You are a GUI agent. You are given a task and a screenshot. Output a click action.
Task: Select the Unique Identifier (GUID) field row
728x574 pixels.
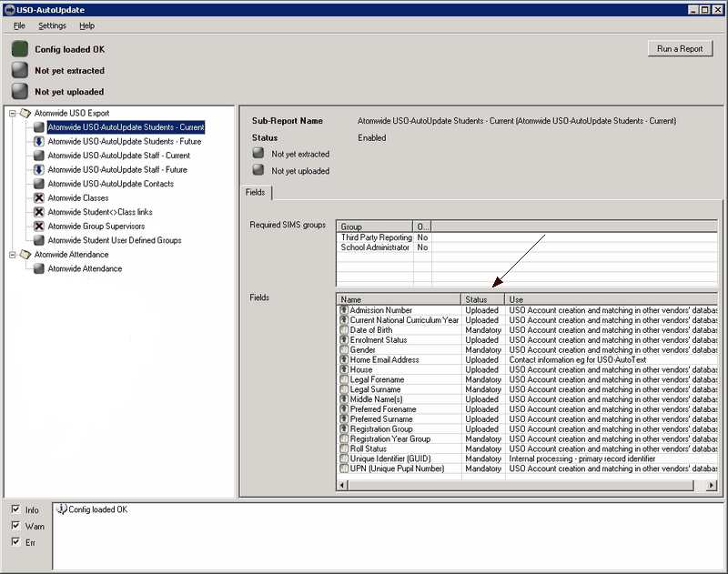(x=527, y=458)
